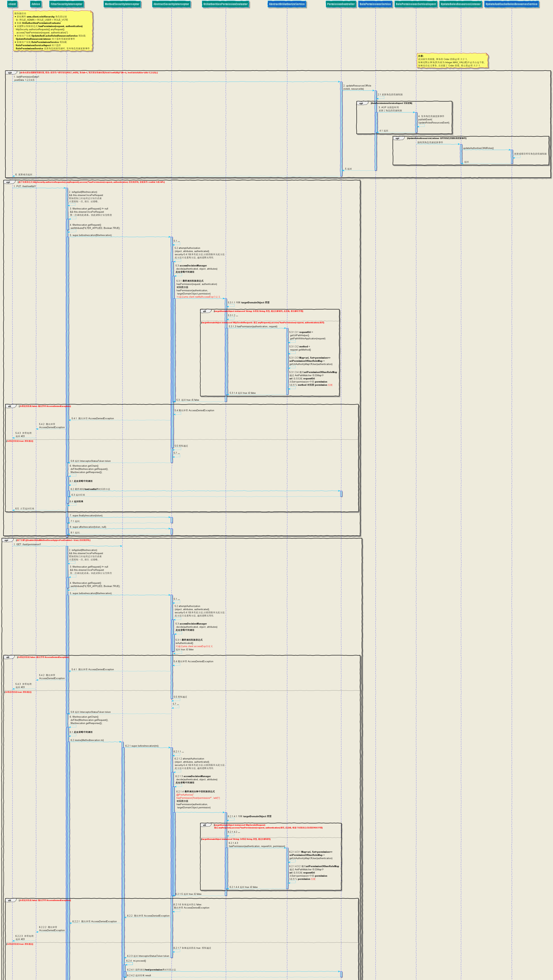
Task: Select UriAuthoritiesPermissionEvaluator participant header
Action: [225, 4]
